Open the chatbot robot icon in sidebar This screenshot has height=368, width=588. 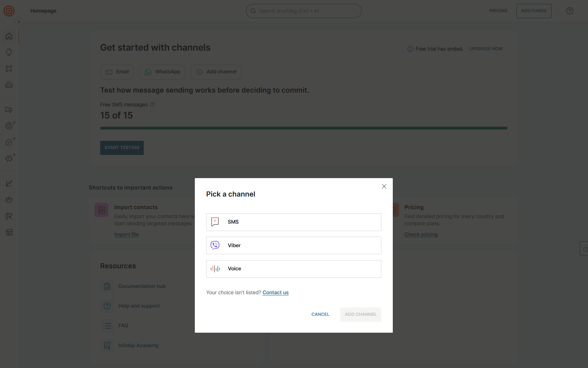(9, 158)
